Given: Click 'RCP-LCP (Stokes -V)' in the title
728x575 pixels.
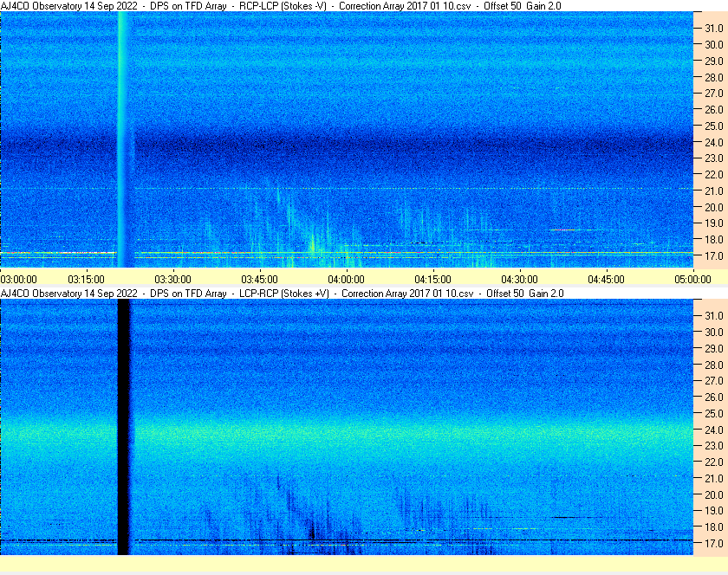Looking at the screenshot, I should point(283,6).
